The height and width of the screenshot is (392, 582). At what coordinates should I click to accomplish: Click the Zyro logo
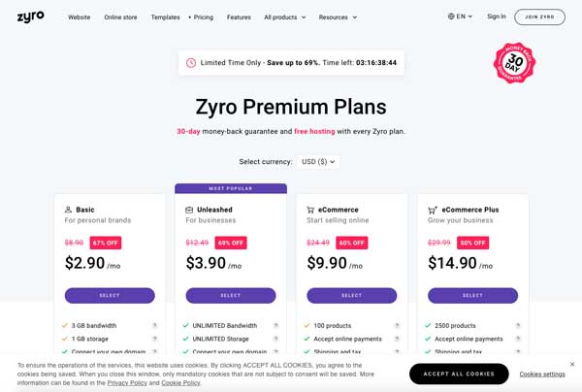point(30,16)
